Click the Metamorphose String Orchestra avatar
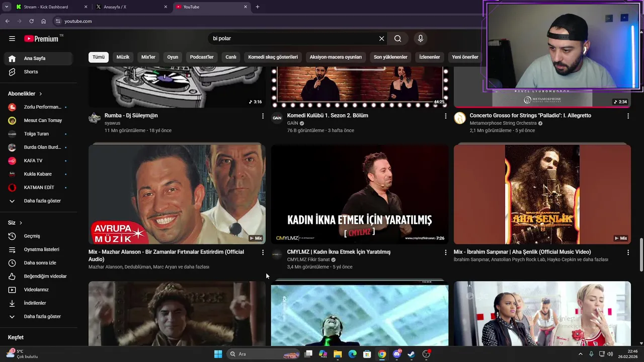The height and width of the screenshot is (362, 644). pyautogui.click(x=459, y=118)
